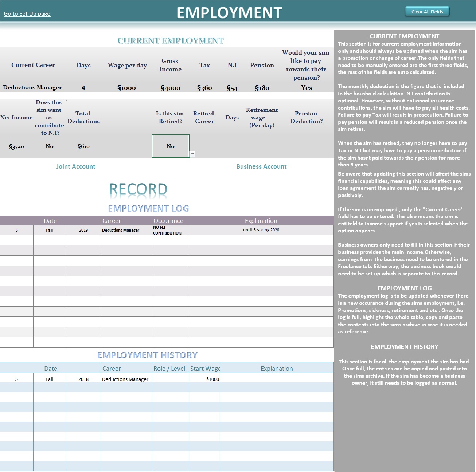Click the 'NO N.I CONTRIBUTION' occurrence cell

(x=171, y=230)
